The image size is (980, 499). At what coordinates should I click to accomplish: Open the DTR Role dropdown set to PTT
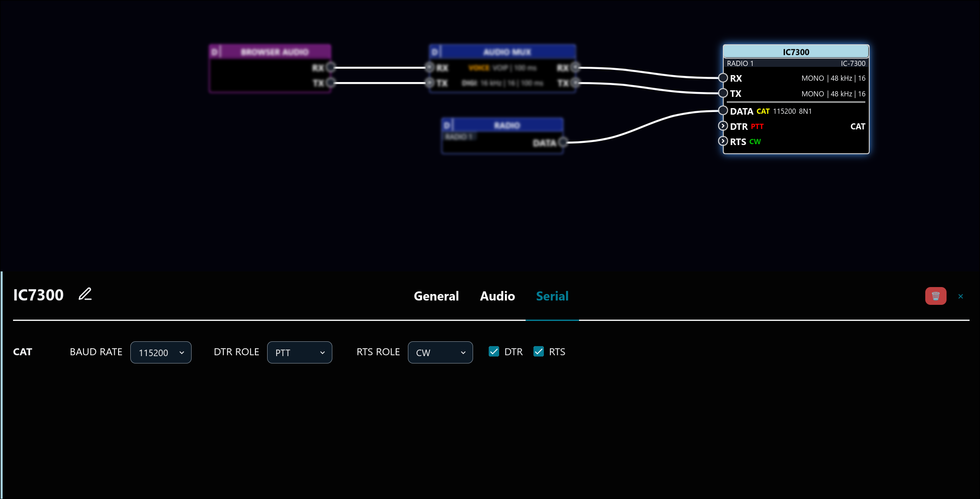pyautogui.click(x=300, y=353)
